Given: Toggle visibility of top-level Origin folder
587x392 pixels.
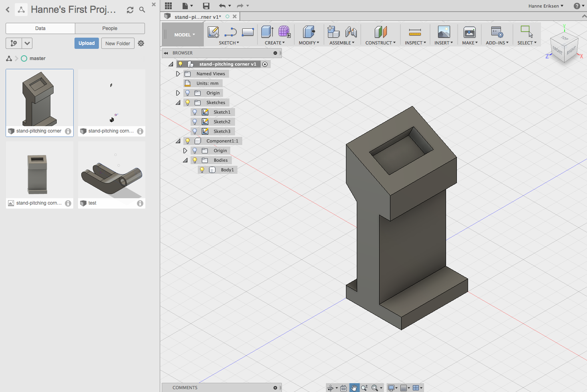Looking at the screenshot, I should [187, 93].
